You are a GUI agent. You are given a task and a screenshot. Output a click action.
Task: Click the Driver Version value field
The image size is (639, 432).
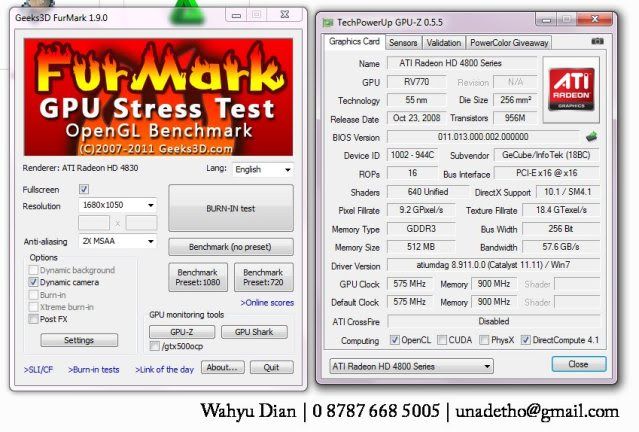[493, 265]
